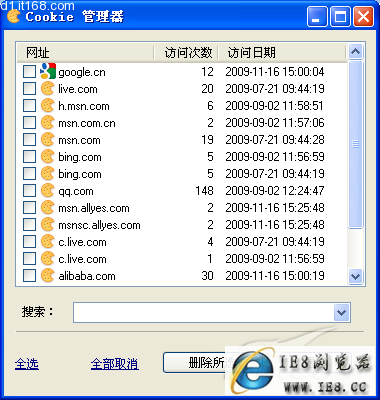The height and width of the screenshot is (400, 380).
Task: Maximize the Cookie manager window
Action: (x=340, y=16)
